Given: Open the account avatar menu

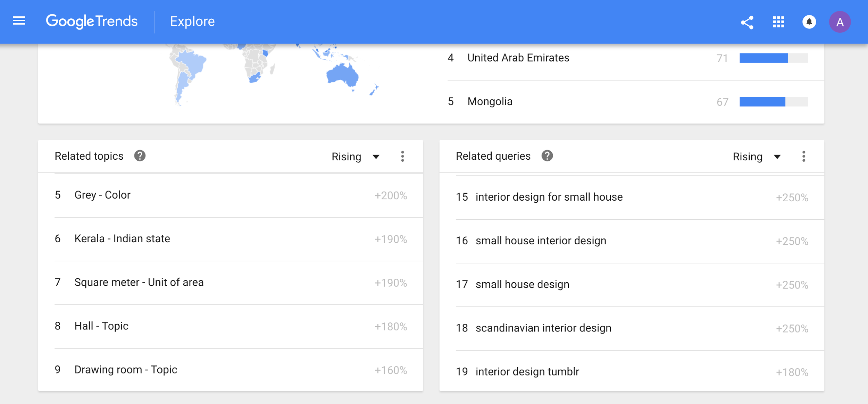Looking at the screenshot, I should (840, 22).
